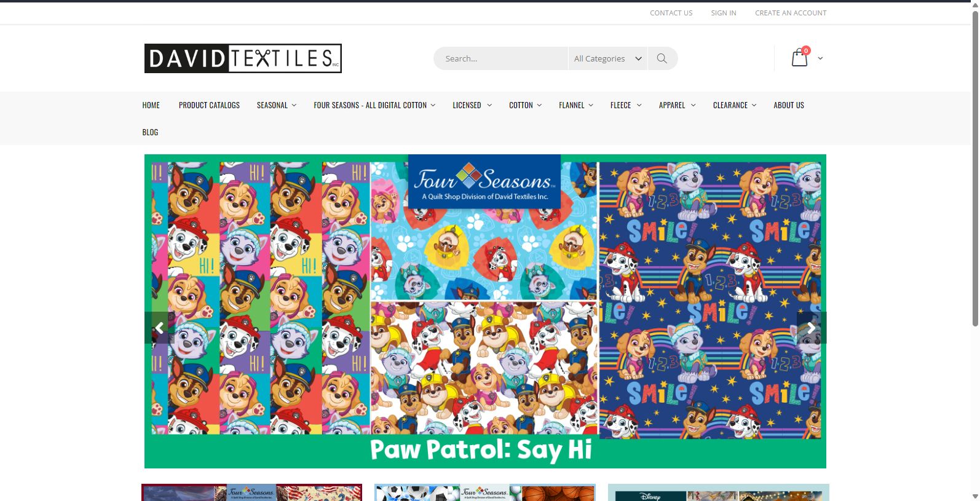Open Product Catalogs
Image resolution: width=980 pixels, height=501 pixels.
[x=209, y=105]
